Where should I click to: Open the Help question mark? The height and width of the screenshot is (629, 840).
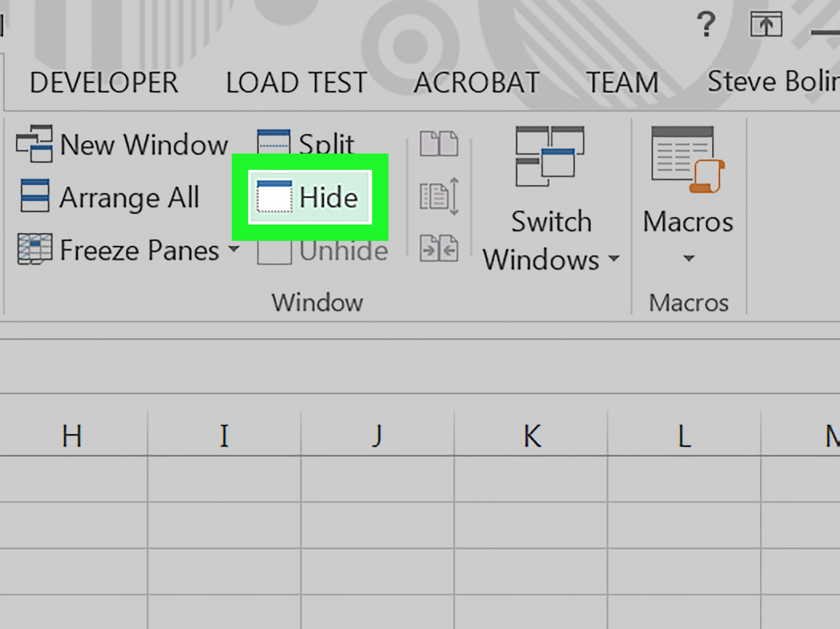[706, 24]
